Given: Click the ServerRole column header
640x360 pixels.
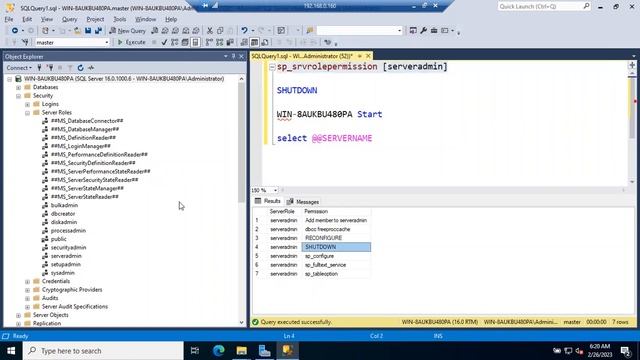Looking at the screenshot, I should 282,211.
